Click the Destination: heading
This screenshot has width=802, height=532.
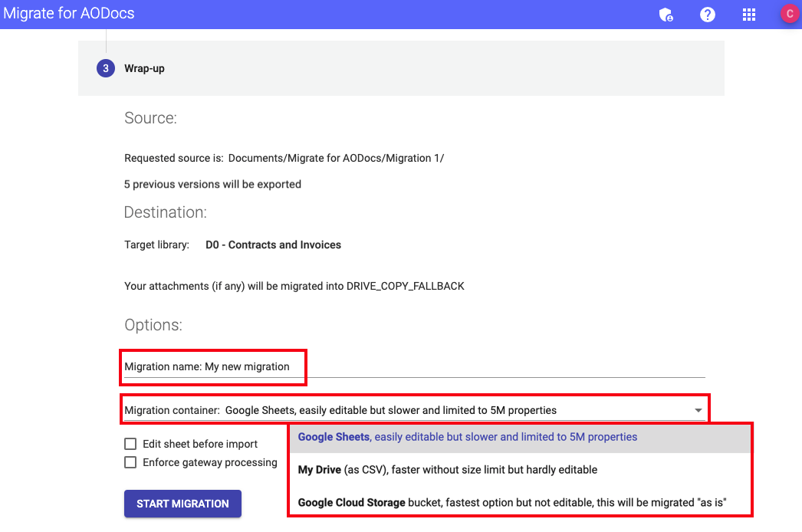[165, 212]
